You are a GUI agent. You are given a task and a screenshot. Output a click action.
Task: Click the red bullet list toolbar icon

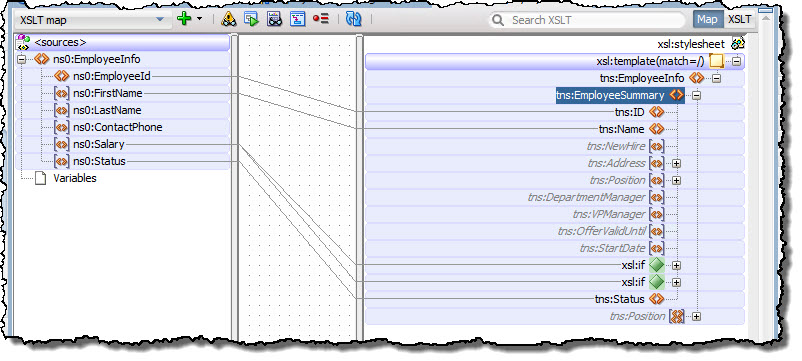coord(321,19)
